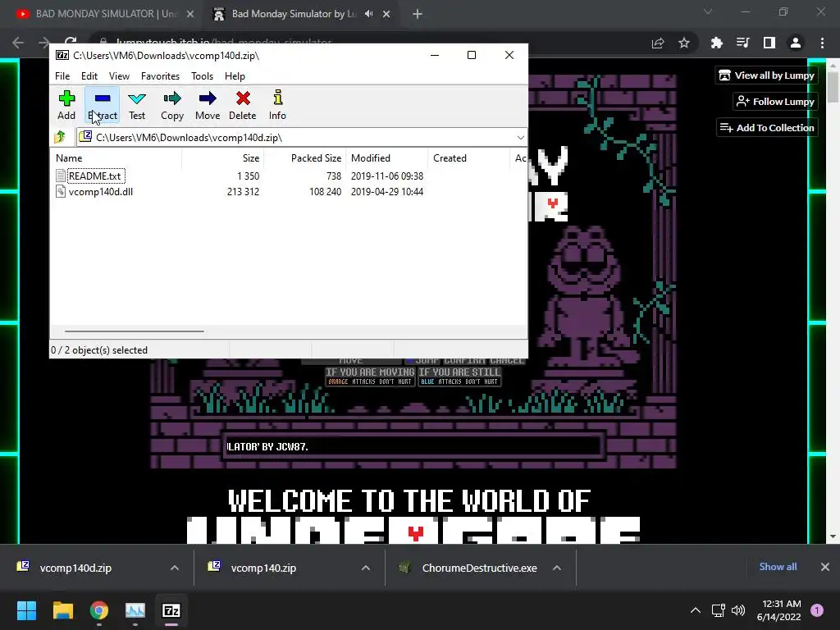Expand options chevron for vcomp140d.zip download
840x630 pixels.
tap(175, 568)
